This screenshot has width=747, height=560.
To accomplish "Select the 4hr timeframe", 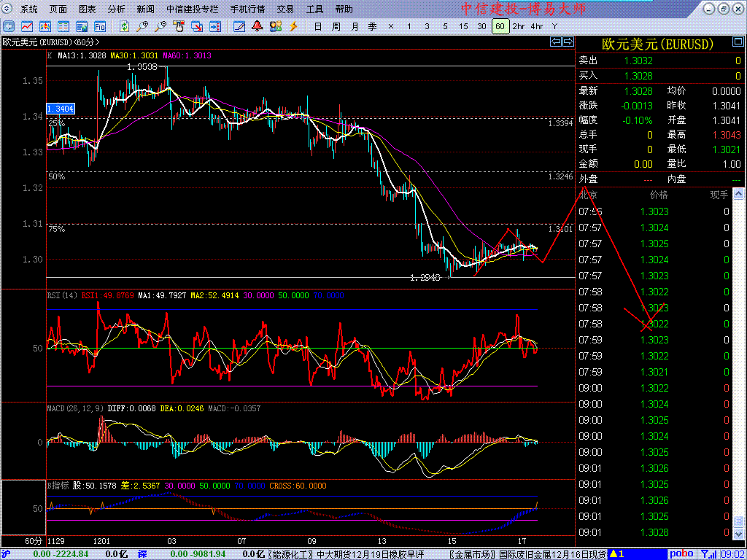I will (x=537, y=26).
